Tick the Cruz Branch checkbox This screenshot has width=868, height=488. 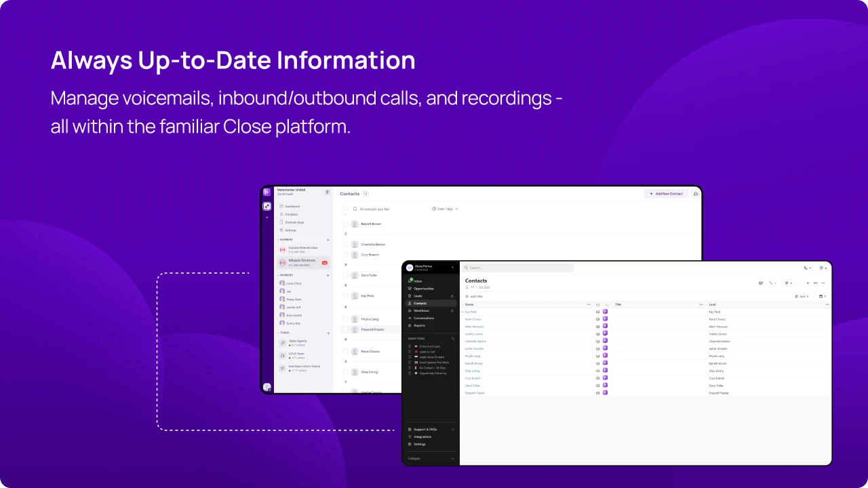tap(346, 255)
